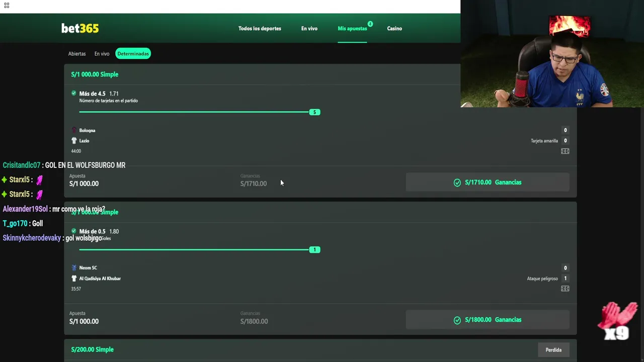Click the bet count badge on Mis apuestas
Image resolution: width=644 pixels, height=362 pixels.
click(370, 24)
